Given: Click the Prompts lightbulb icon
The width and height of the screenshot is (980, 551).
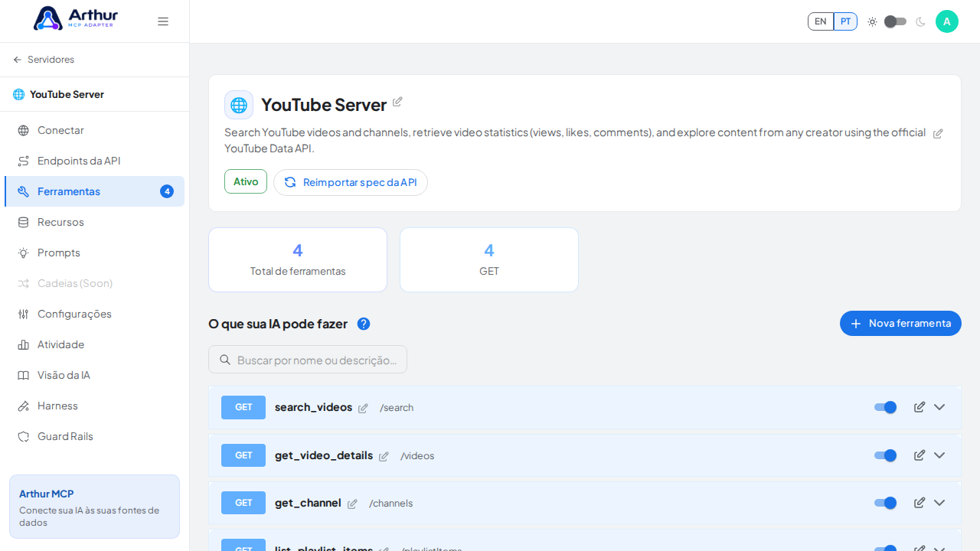Looking at the screenshot, I should pyautogui.click(x=24, y=253).
